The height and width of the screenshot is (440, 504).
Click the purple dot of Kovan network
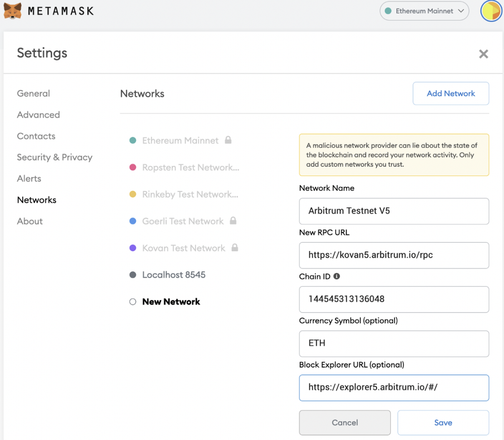coord(133,248)
